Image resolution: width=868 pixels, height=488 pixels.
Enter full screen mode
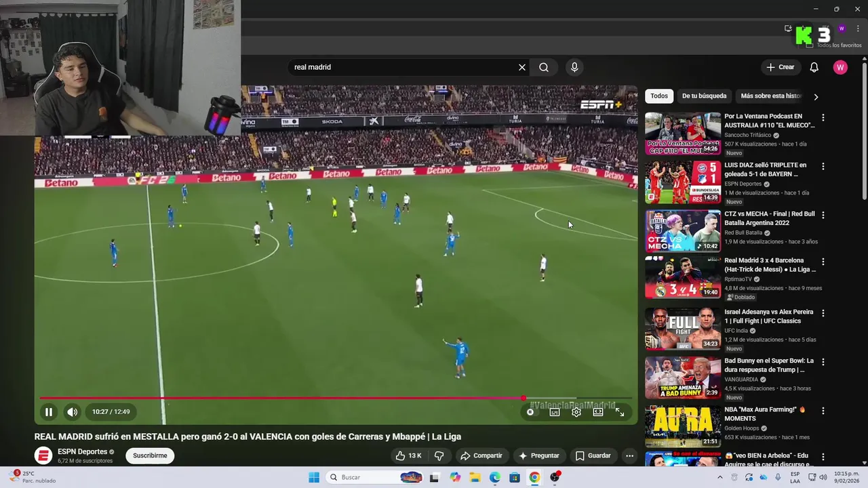(620, 411)
